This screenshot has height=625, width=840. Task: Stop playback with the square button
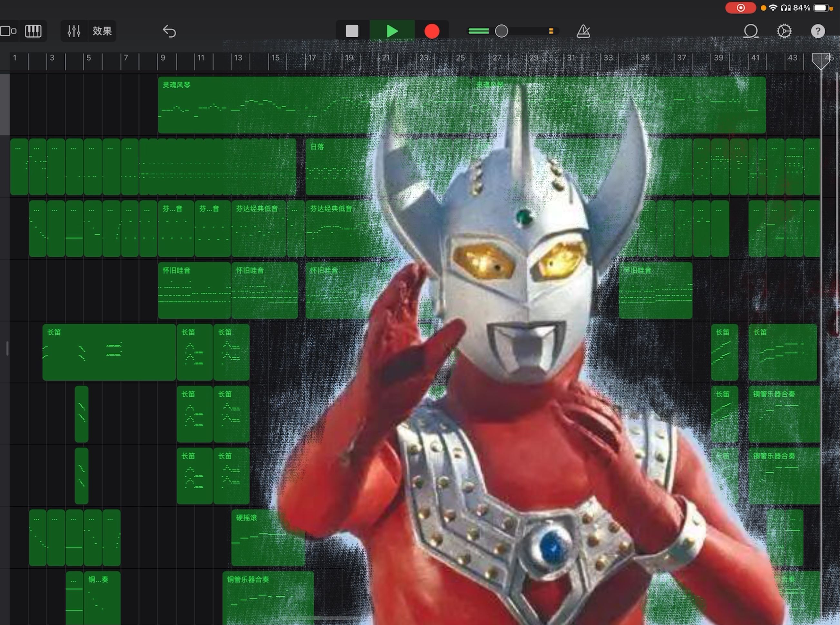click(x=352, y=31)
